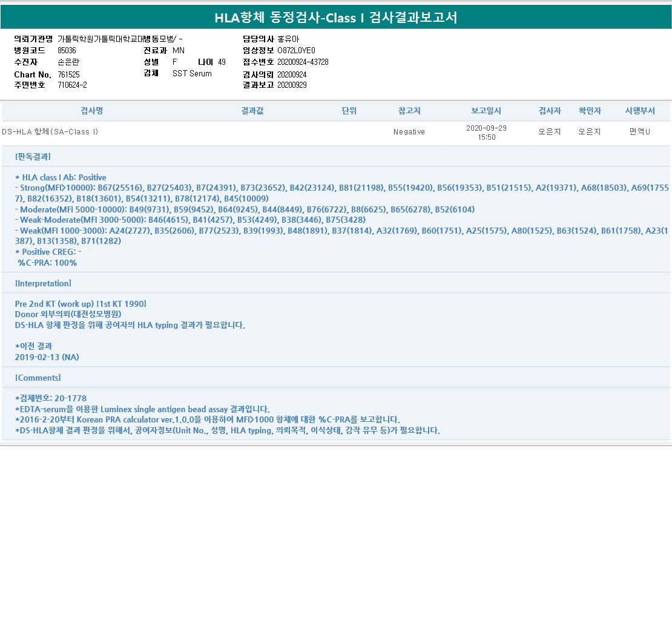This screenshot has height=624, width=672.
Task: Select the 보고일시 column header
Action: (x=486, y=111)
